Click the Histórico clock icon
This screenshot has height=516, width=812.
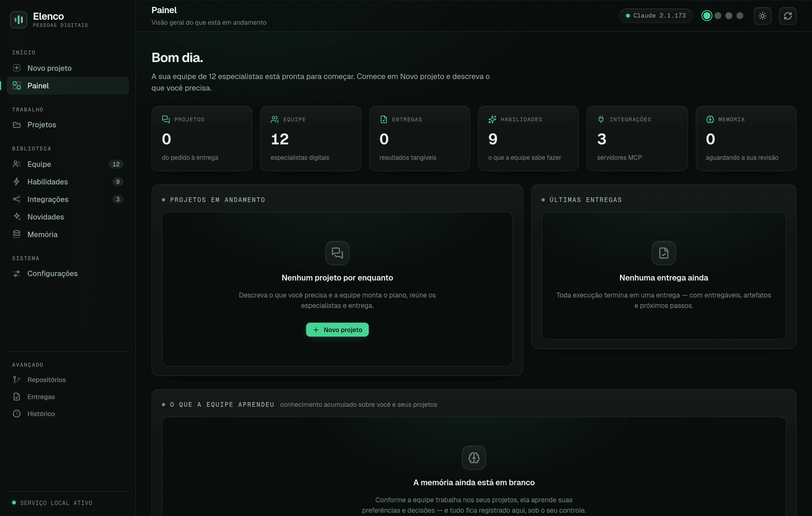click(x=16, y=413)
